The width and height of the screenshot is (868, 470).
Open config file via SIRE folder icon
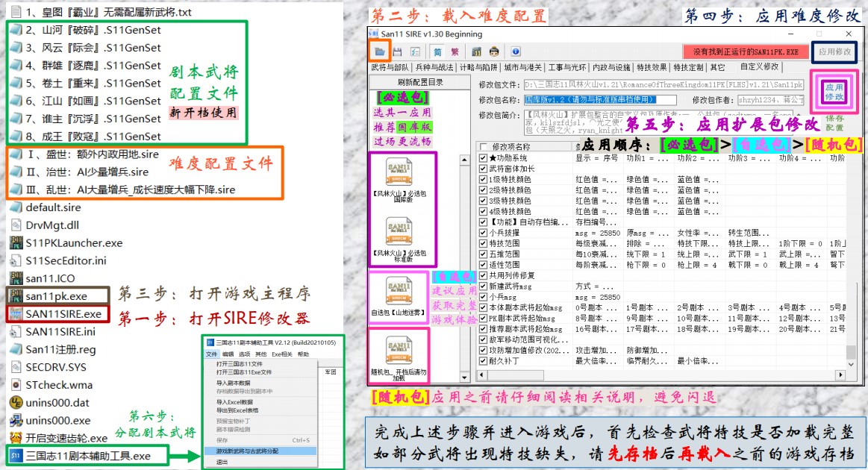380,51
